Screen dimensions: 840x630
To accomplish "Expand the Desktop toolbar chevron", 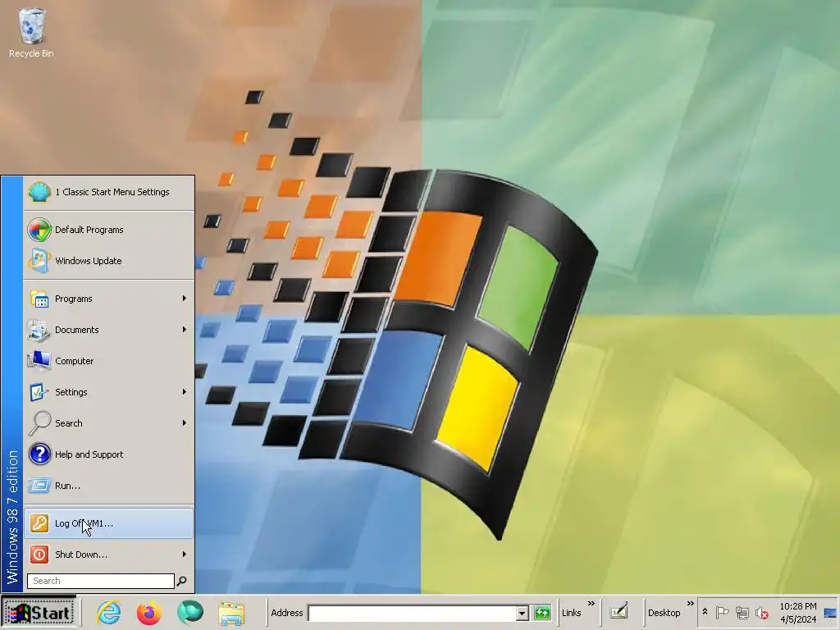I will point(691,603).
